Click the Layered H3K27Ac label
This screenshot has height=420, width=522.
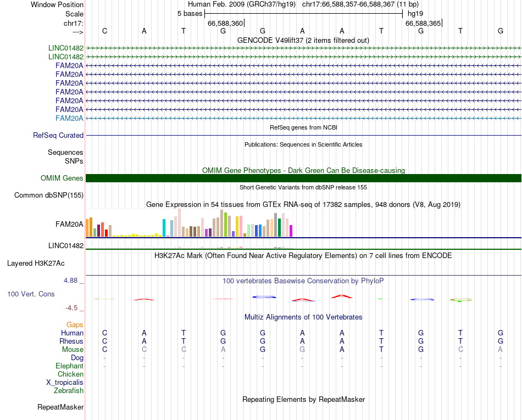click(x=36, y=264)
